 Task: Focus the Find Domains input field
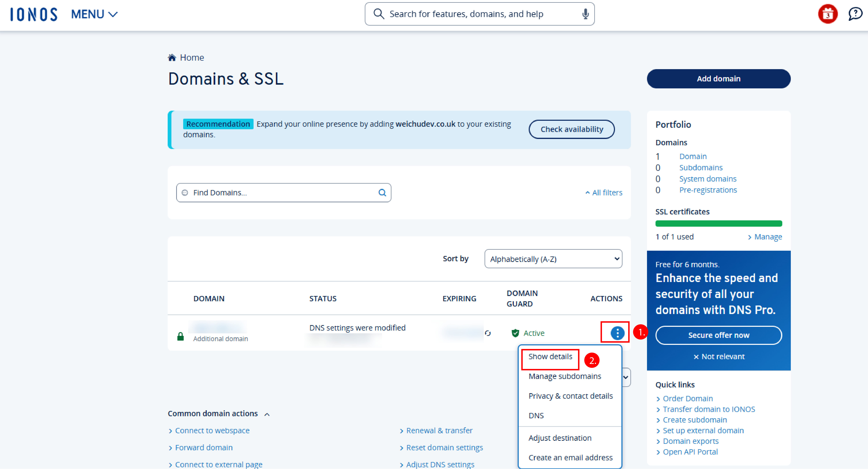tap(283, 193)
